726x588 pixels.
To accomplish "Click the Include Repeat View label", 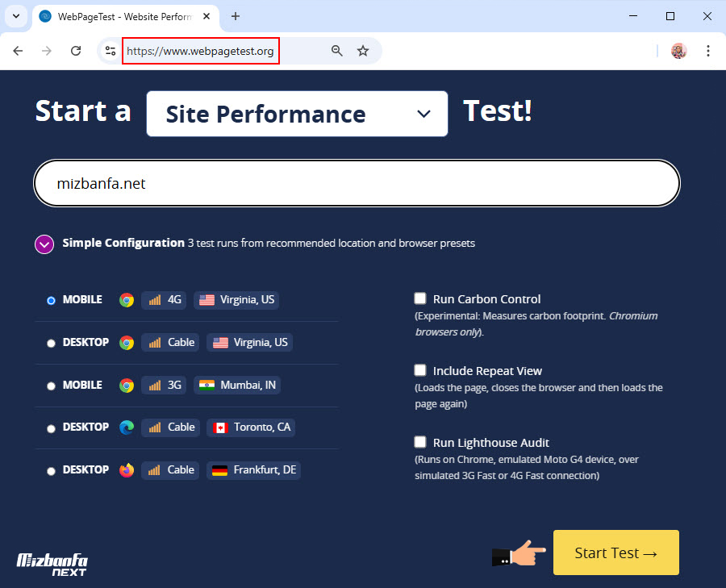I will [x=487, y=371].
